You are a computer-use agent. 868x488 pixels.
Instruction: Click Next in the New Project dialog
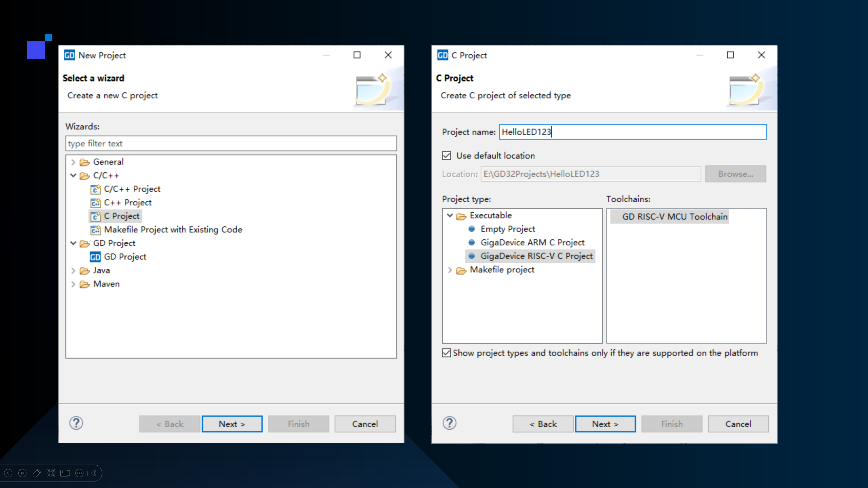[x=232, y=424]
